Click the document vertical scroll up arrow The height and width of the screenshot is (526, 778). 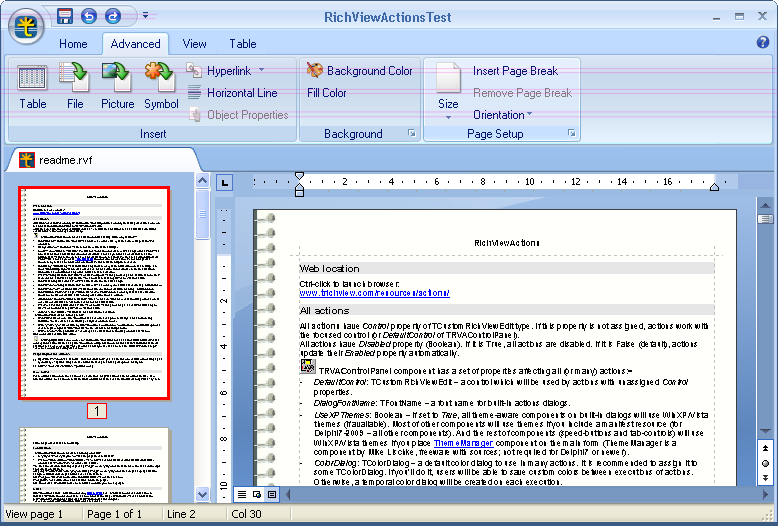[766, 205]
